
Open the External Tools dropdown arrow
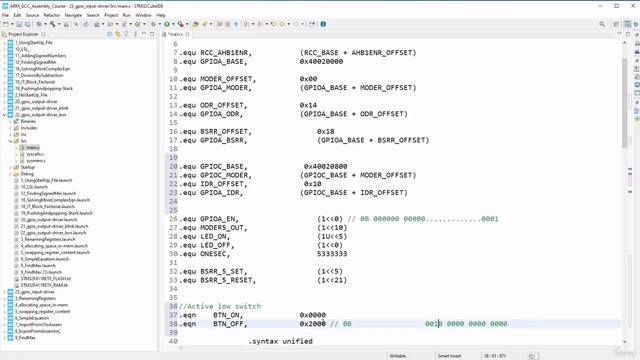[187, 24]
